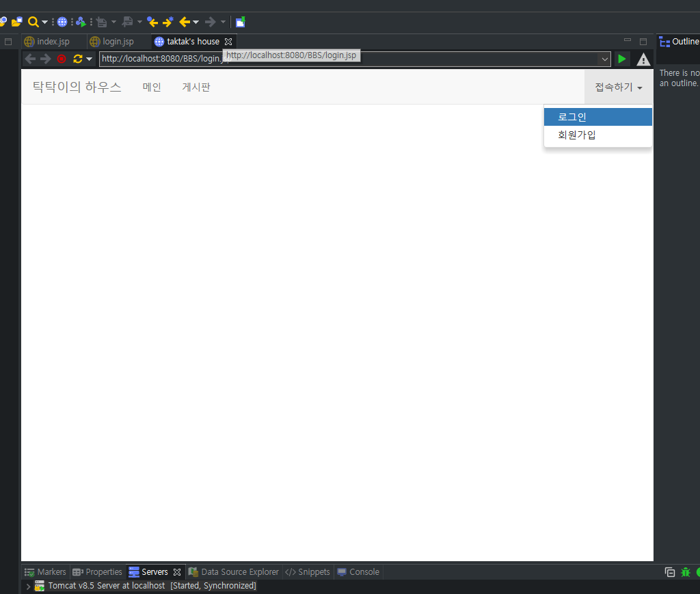Image resolution: width=700 pixels, height=594 pixels.
Task: Click browser Back arrow beside URL bar
Action: click(30, 59)
